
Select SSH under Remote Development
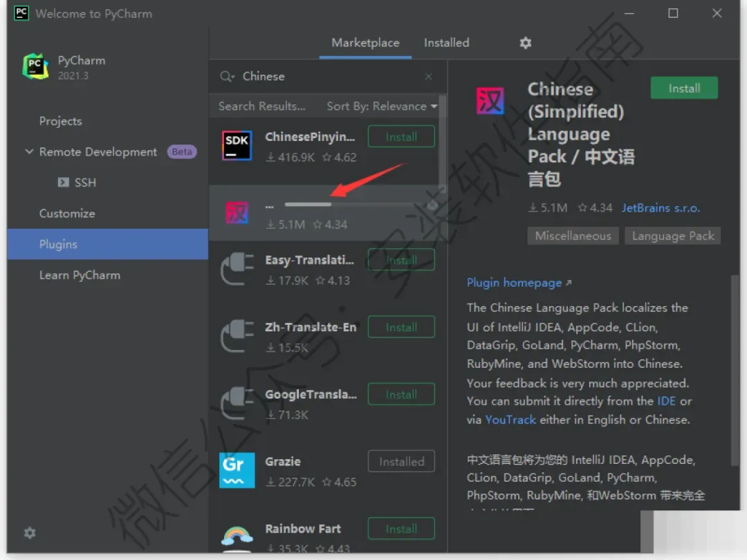click(x=85, y=183)
